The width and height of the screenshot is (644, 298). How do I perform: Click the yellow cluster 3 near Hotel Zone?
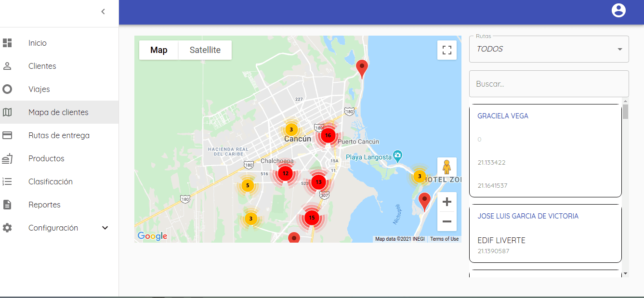point(420,176)
